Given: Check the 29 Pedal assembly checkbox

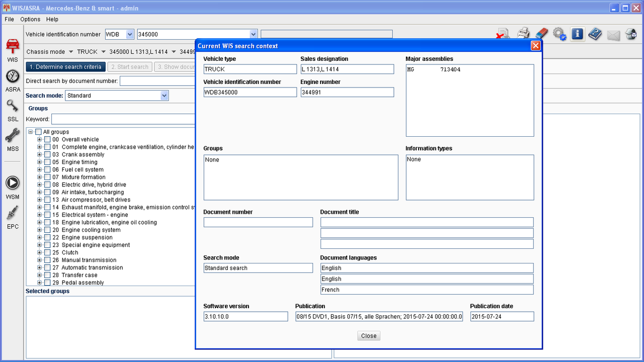Looking at the screenshot, I should coord(47,283).
